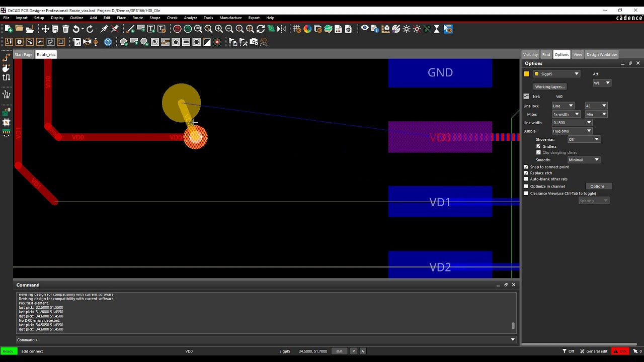Open the Shove vias Off dropdown
Image resolution: width=644 pixels, height=362 pixels.
(584, 139)
